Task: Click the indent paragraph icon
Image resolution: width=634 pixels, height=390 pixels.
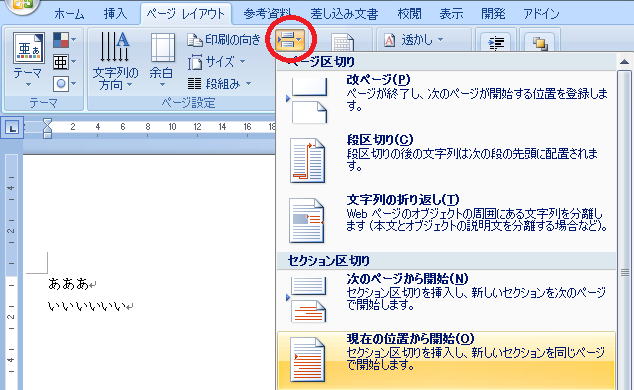Action: pyautogui.click(x=496, y=42)
